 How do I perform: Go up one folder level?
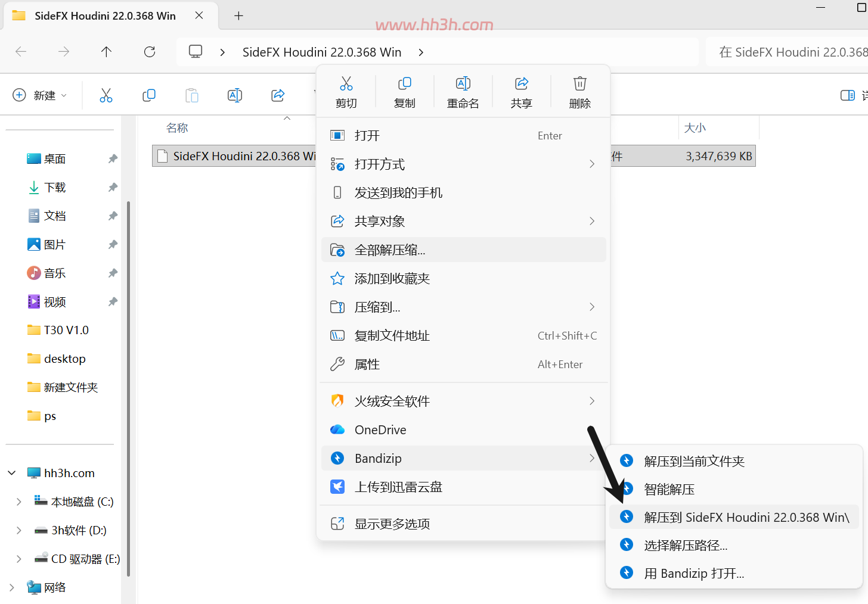(x=107, y=52)
